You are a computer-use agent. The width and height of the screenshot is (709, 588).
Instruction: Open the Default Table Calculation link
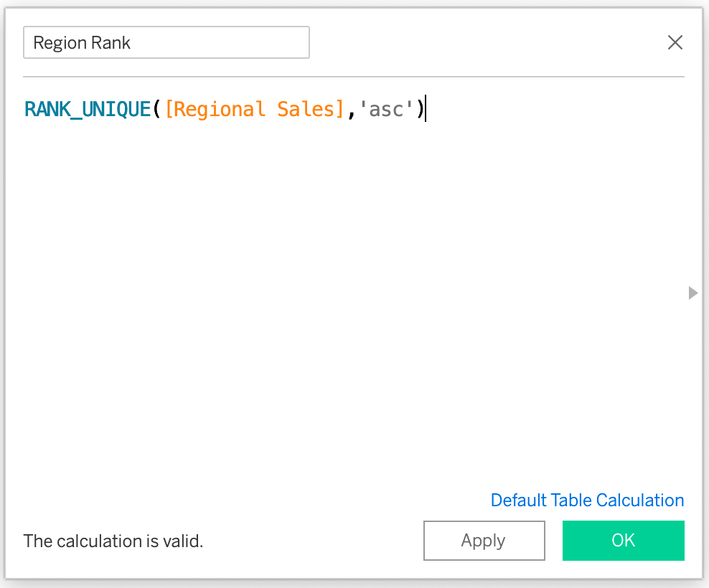click(x=587, y=501)
